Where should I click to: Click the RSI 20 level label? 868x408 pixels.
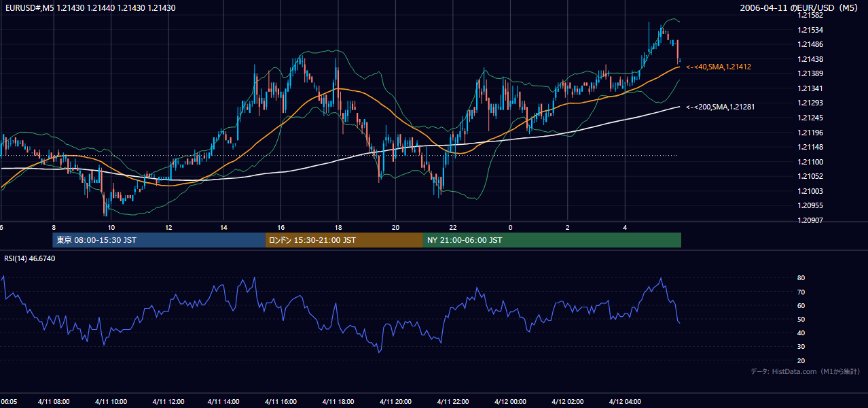click(801, 360)
